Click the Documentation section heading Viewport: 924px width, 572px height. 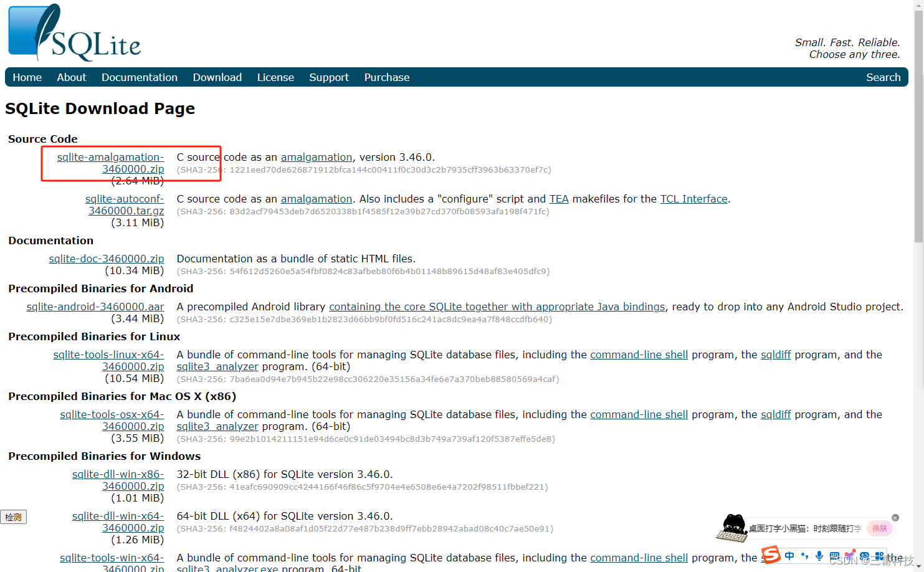point(51,241)
